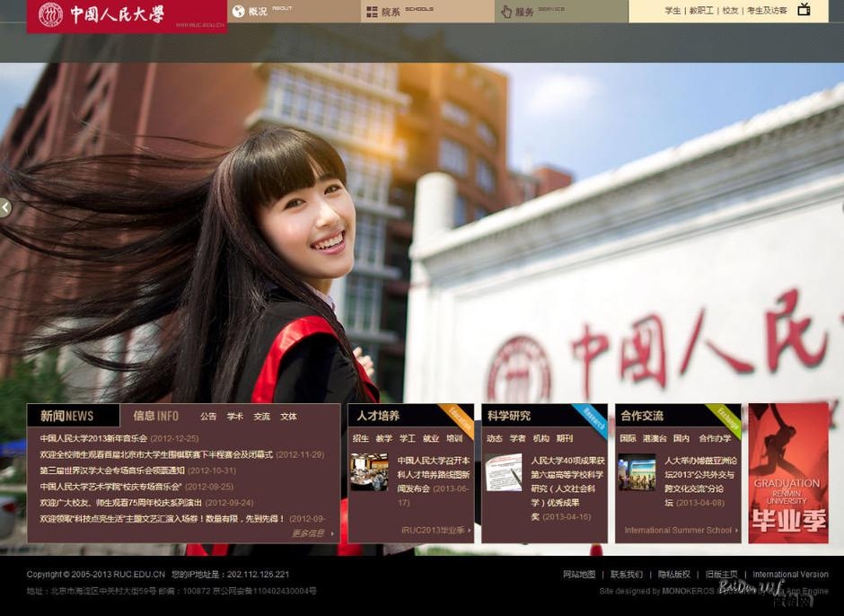Click the Education ribbon on 人才培养 panel

(460, 417)
